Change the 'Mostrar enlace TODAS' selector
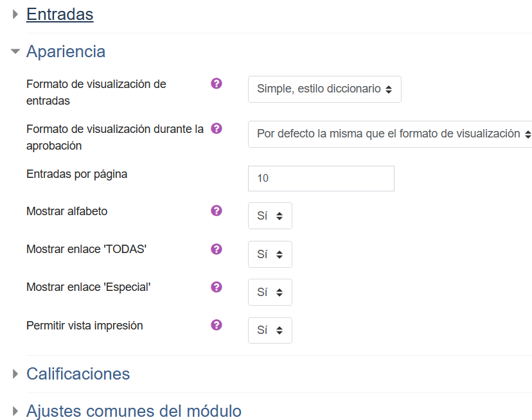532x420 pixels. [270, 254]
